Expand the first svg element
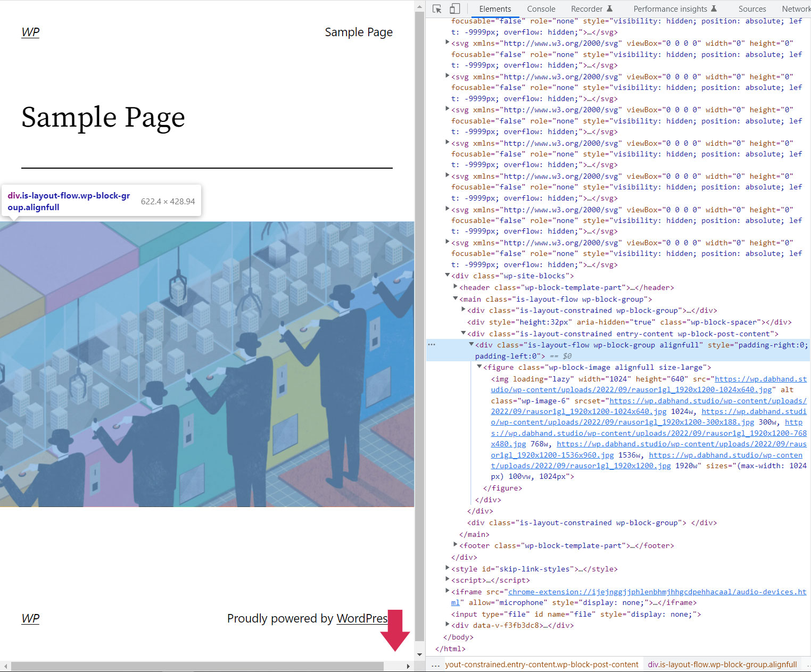811x672 pixels. tap(448, 43)
